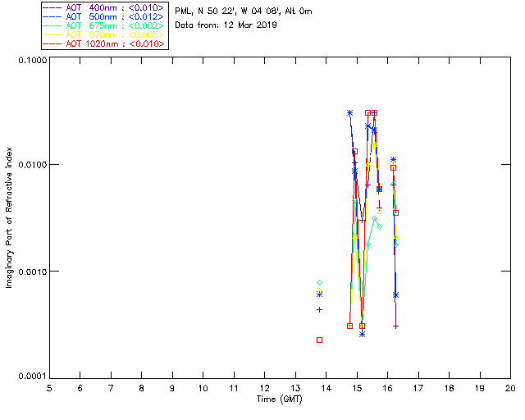
Task: Click the legend entry AOT 500nm
Action: [104, 16]
